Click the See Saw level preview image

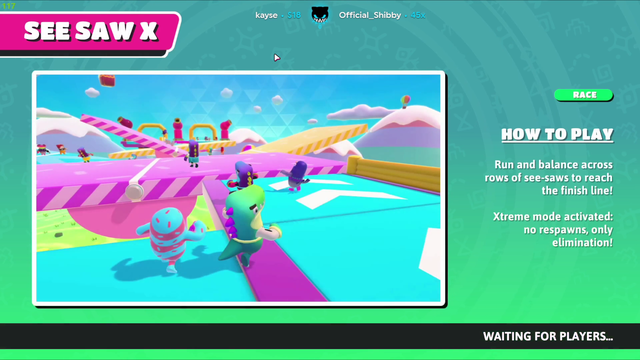(x=239, y=188)
